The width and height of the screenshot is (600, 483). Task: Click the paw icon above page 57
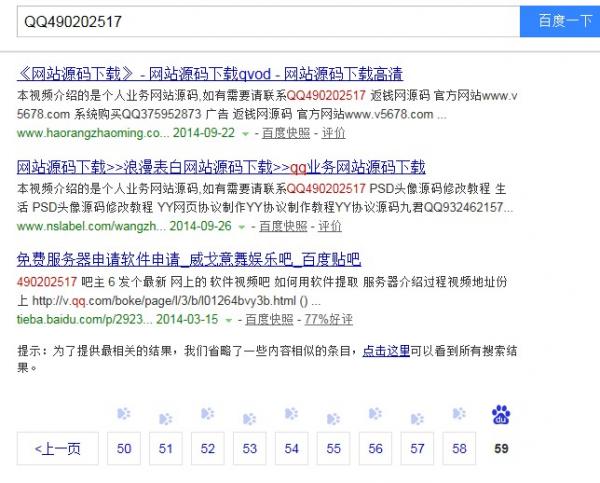(417, 419)
